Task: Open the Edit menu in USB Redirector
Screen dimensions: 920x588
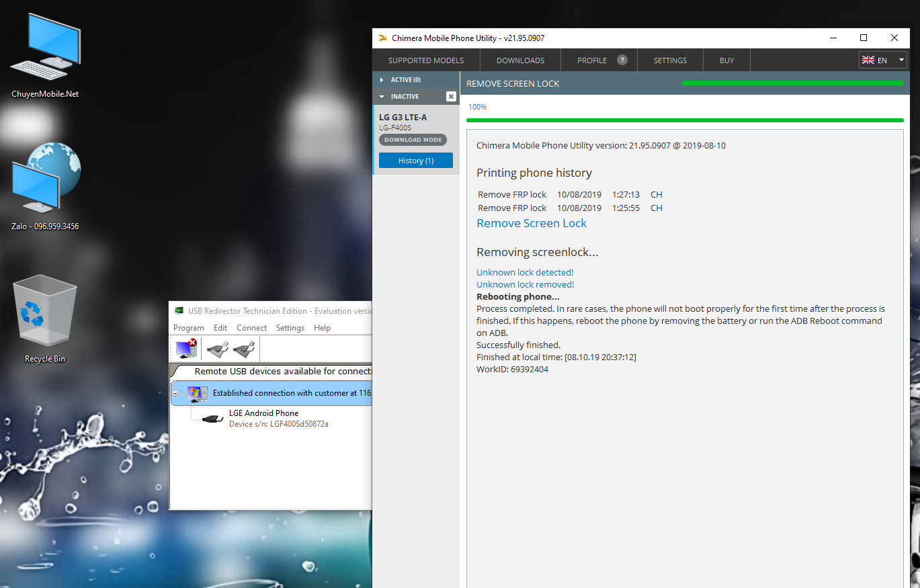Action: tap(220, 328)
